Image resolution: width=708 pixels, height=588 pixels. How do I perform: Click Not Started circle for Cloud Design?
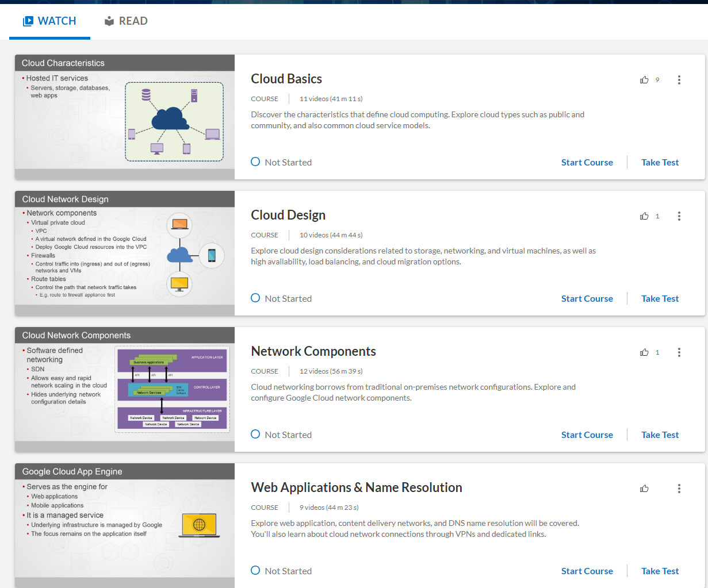(255, 298)
